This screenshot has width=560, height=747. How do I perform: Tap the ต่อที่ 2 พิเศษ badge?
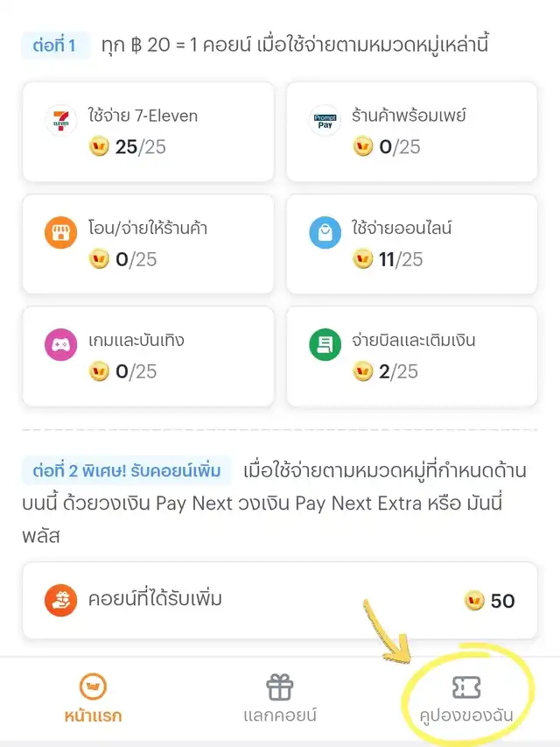click(127, 470)
